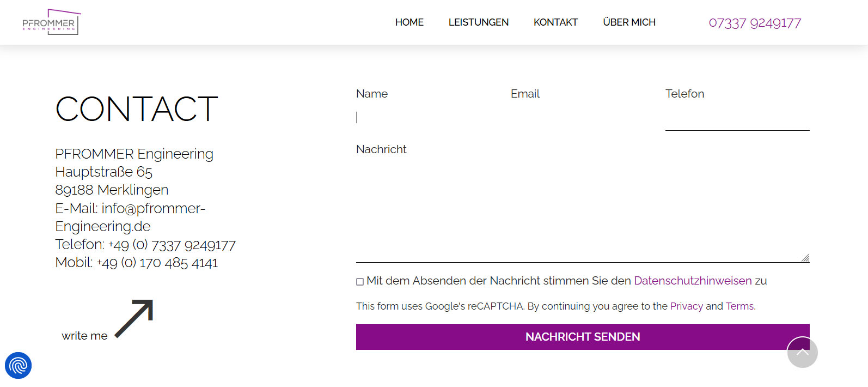Tick the Datenschutzhinweisen consent checkbox
The width and height of the screenshot is (868, 387).
tap(360, 282)
